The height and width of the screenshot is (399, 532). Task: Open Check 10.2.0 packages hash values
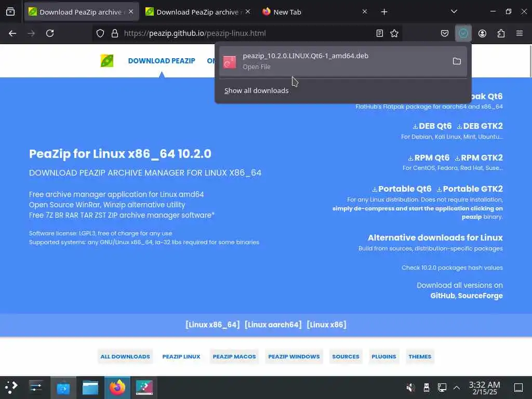tap(452, 268)
